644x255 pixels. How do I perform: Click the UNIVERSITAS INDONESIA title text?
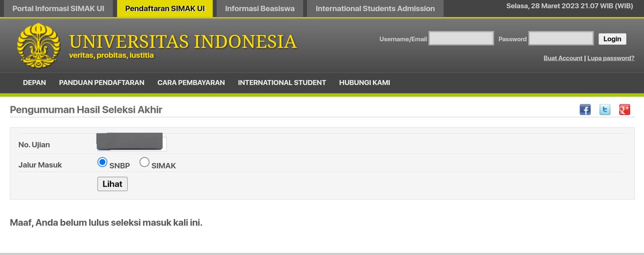pos(183,41)
